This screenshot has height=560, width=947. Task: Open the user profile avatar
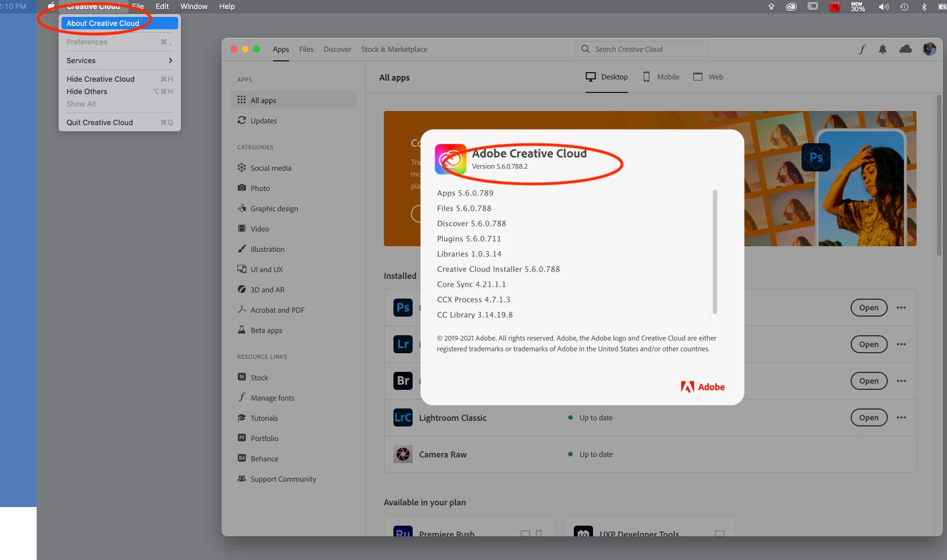[x=929, y=49]
